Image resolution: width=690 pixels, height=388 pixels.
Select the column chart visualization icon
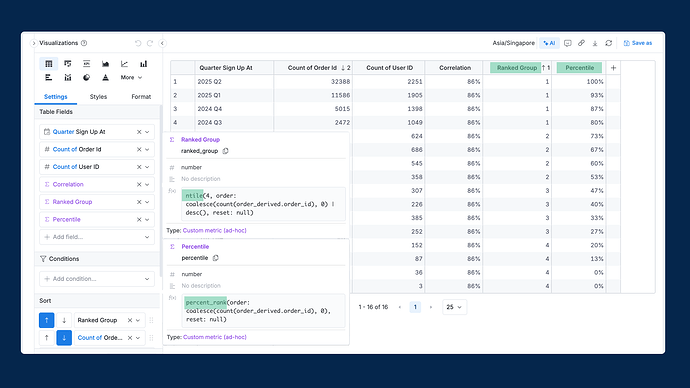point(143,64)
